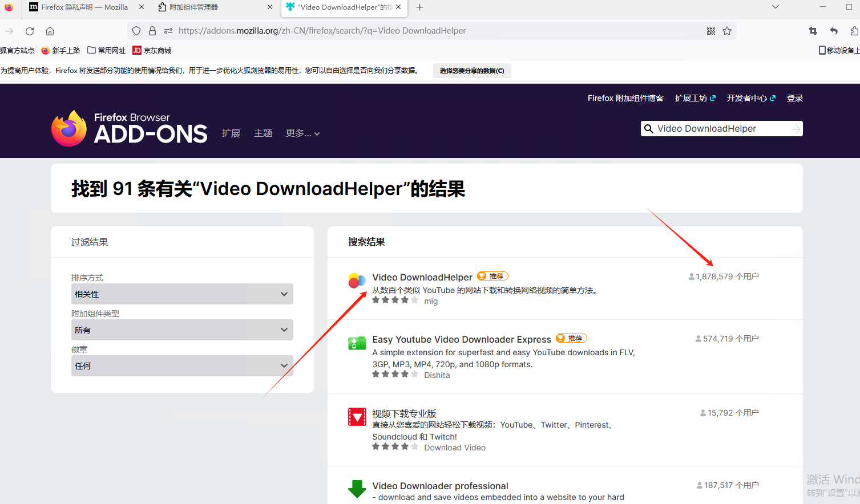This screenshot has width=860, height=504.
Task: Reload the page using the refresh icon
Action: (x=30, y=31)
